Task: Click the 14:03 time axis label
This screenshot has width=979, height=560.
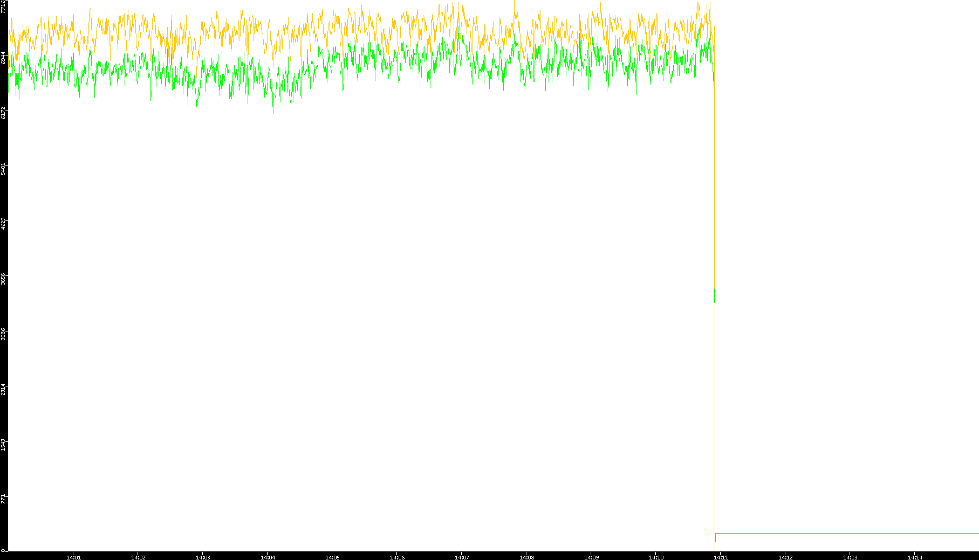Action: coord(203,557)
